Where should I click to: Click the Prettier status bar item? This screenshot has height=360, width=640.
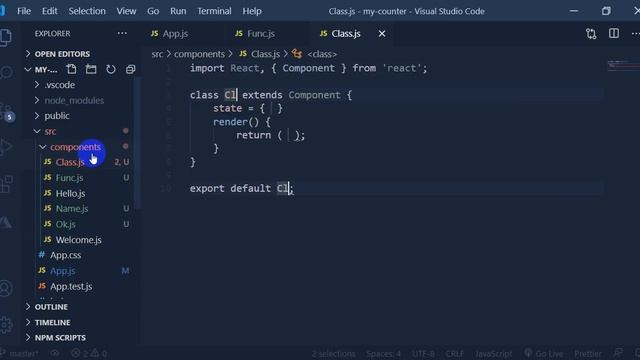coord(588,353)
